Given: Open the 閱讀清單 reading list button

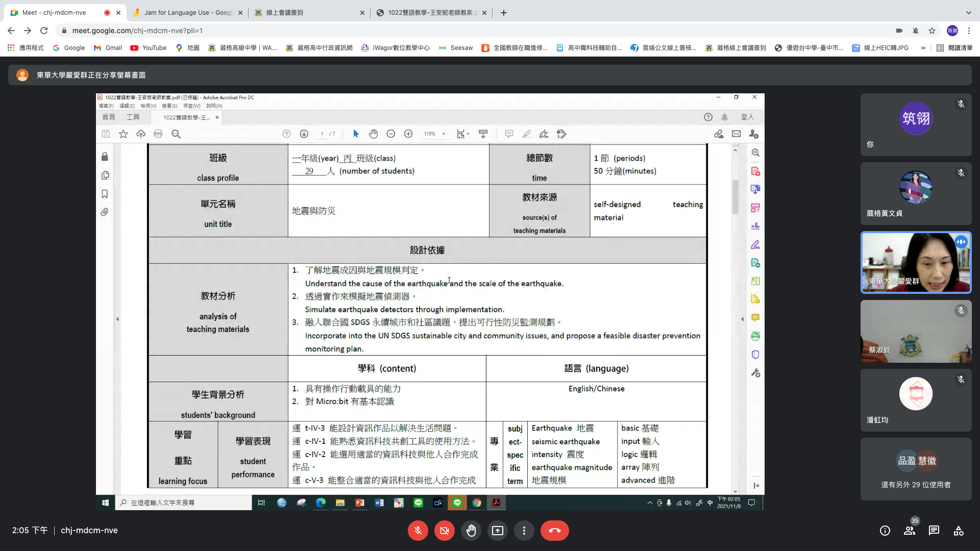Looking at the screenshot, I should [954, 48].
